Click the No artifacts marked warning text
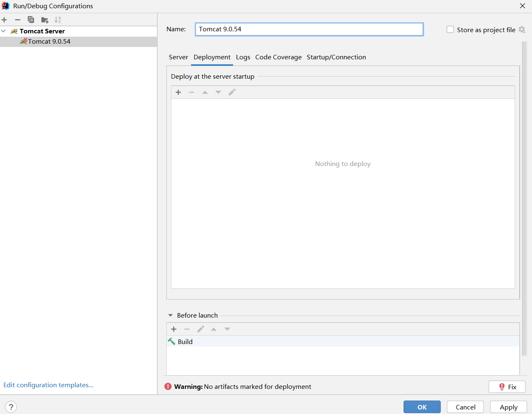The image size is (532, 414). 257,386
